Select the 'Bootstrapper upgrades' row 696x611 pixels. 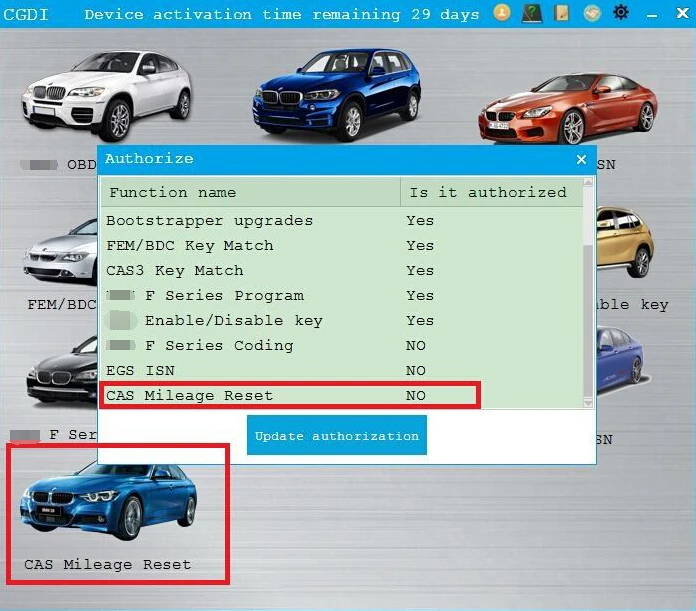point(341,221)
